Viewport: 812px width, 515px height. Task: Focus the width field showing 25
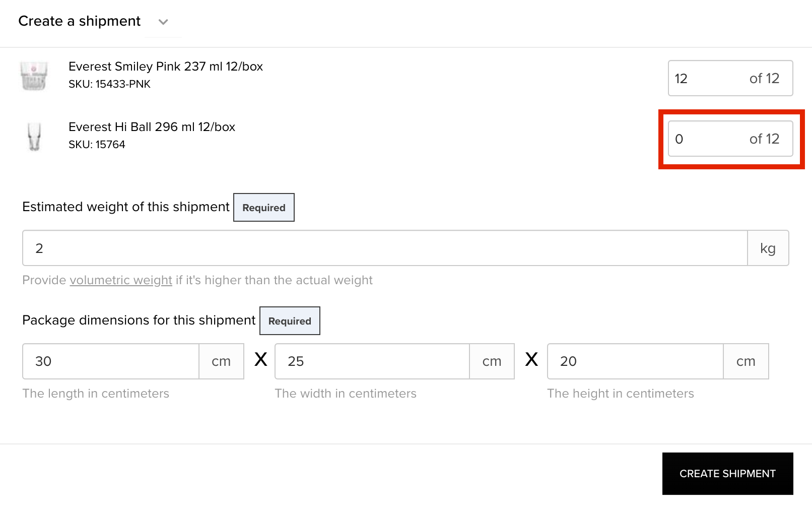[372, 361]
